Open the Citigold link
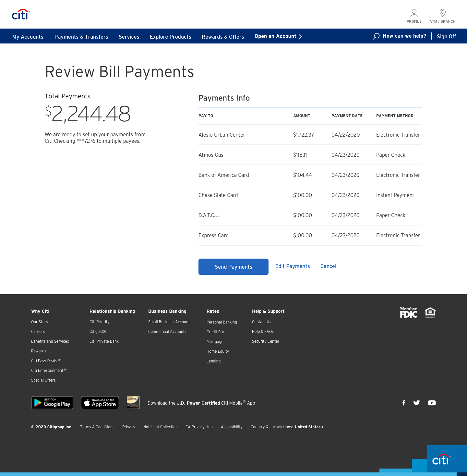 [98, 332]
